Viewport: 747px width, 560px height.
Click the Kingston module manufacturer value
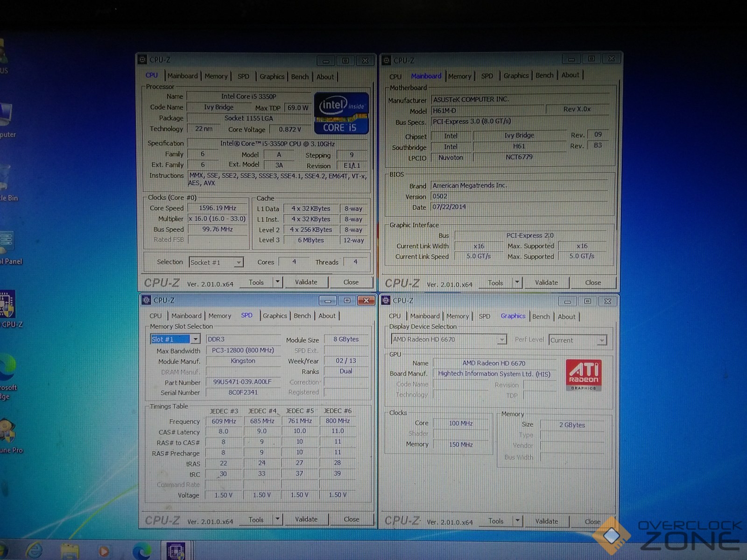click(243, 361)
